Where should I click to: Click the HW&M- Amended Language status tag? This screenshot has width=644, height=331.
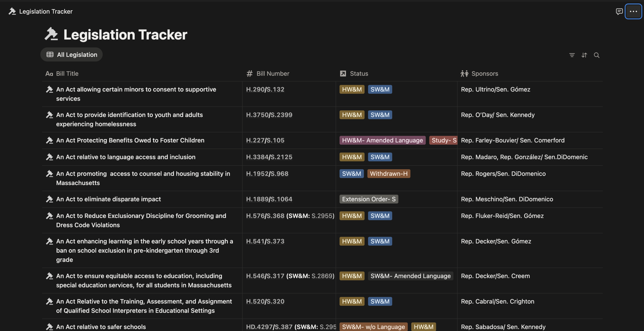pos(382,140)
